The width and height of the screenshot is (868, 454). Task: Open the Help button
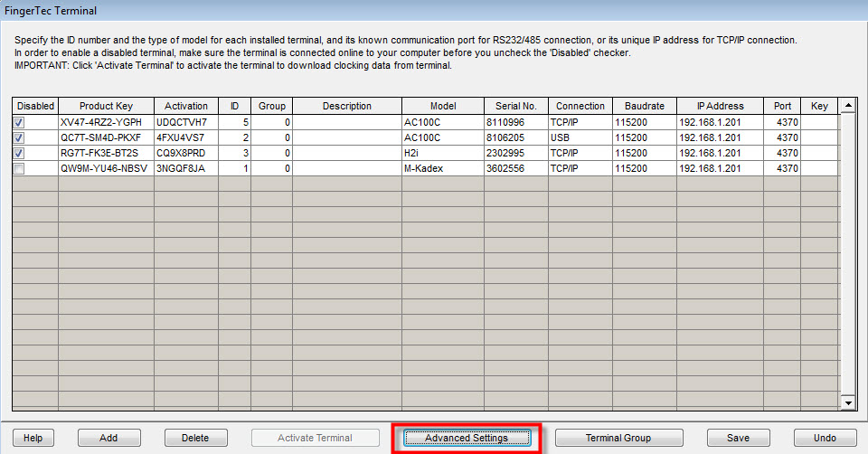pos(33,438)
